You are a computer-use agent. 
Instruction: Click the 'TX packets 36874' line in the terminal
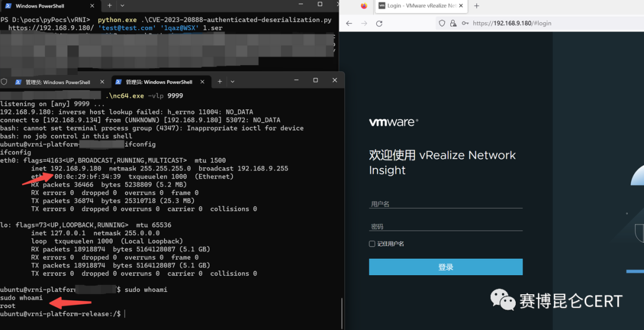(x=113, y=201)
